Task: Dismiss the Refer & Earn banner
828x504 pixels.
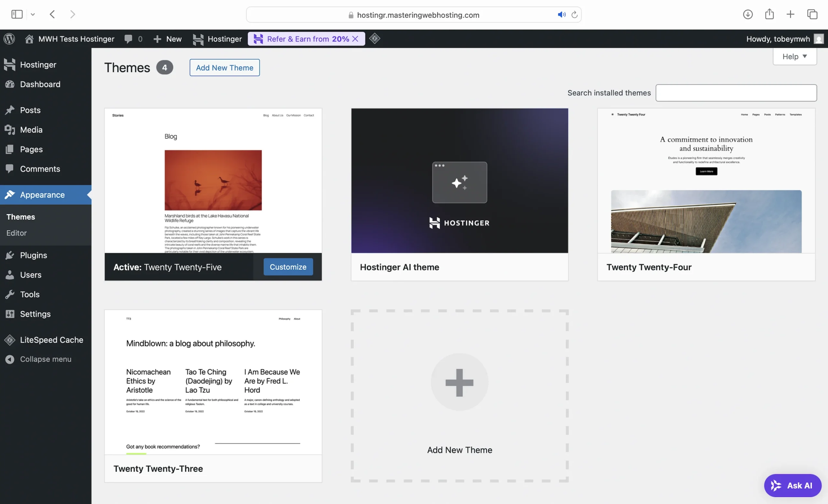Action: (355, 39)
